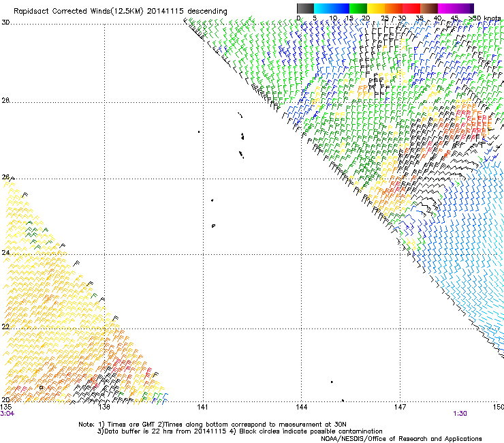
Task: Click the blue 5-15 knots legend swatch
Action: [332, 8]
